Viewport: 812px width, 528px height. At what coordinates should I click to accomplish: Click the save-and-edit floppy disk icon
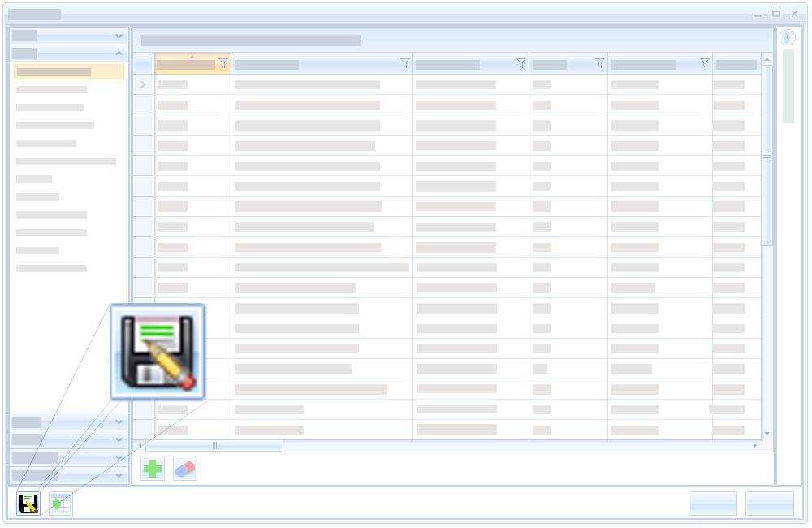point(28,504)
